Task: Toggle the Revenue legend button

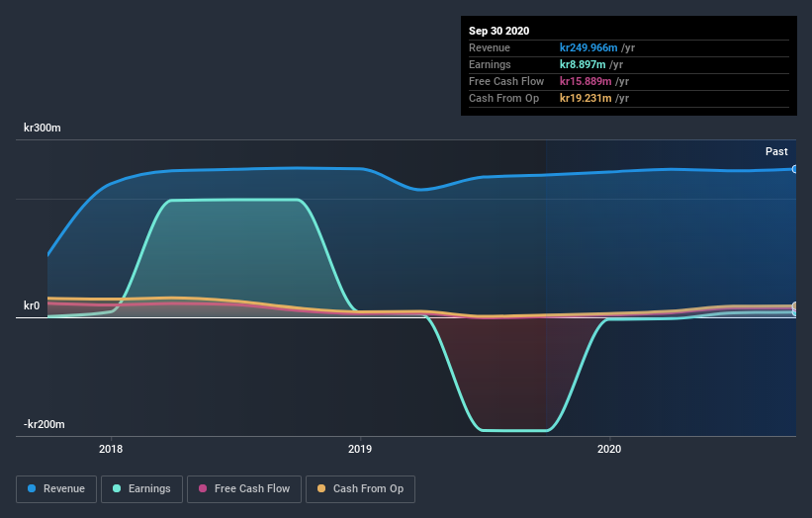Action: coord(56,489)
